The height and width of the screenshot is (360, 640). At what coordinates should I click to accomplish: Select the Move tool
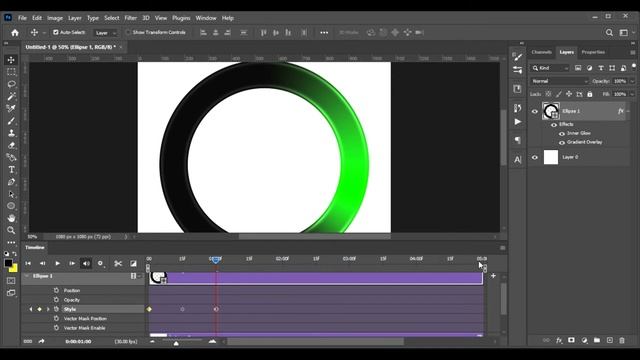click(x=11, y=60)
